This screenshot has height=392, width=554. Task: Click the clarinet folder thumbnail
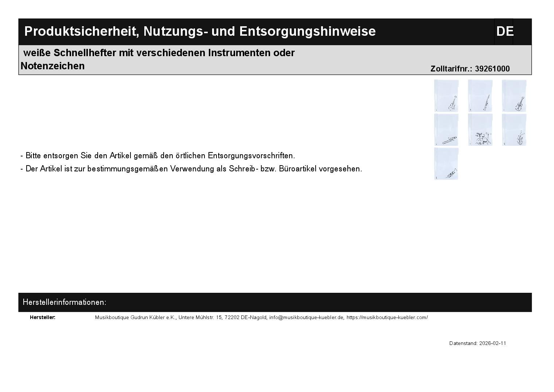pos(480,96)
